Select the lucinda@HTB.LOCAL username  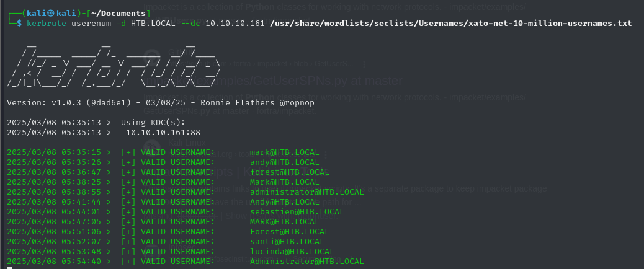[292, 252]
